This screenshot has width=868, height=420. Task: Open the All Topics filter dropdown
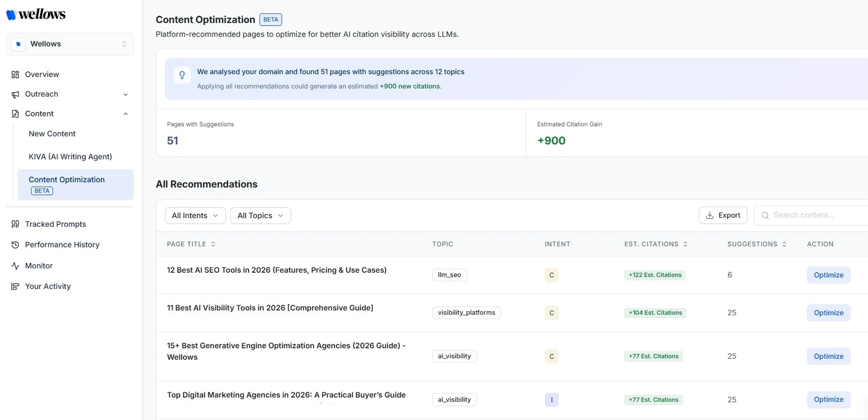click(260, 215)
